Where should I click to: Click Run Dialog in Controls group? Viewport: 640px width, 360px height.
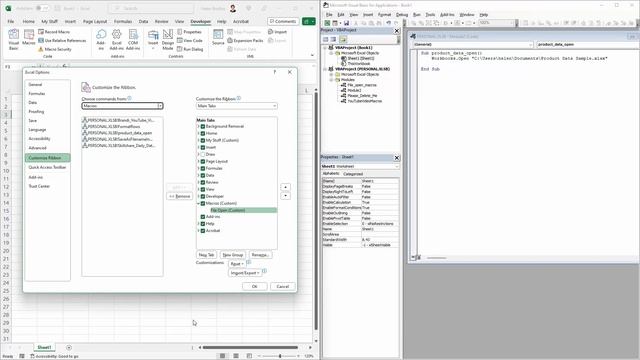point(190,49)
